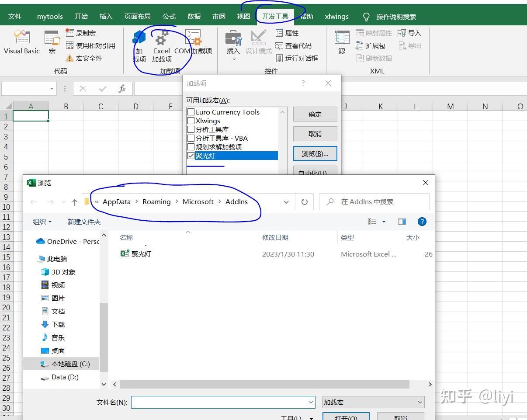Click the search lightbulb (操作说明搜索)
Image resolution: width=527 pixels, height=420 pixels.
pos(367,17)
